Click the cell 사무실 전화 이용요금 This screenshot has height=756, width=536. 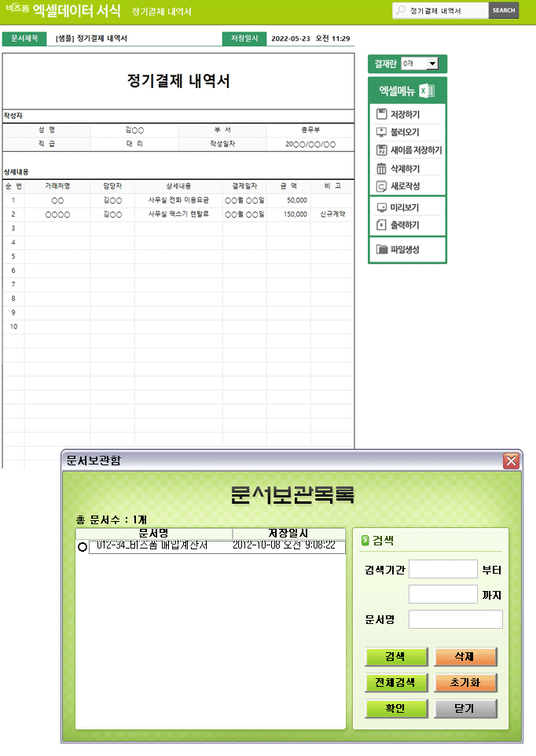(x=178, y=200)
